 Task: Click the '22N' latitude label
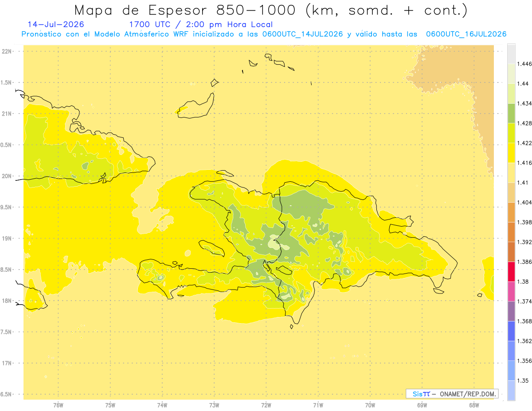7,51
